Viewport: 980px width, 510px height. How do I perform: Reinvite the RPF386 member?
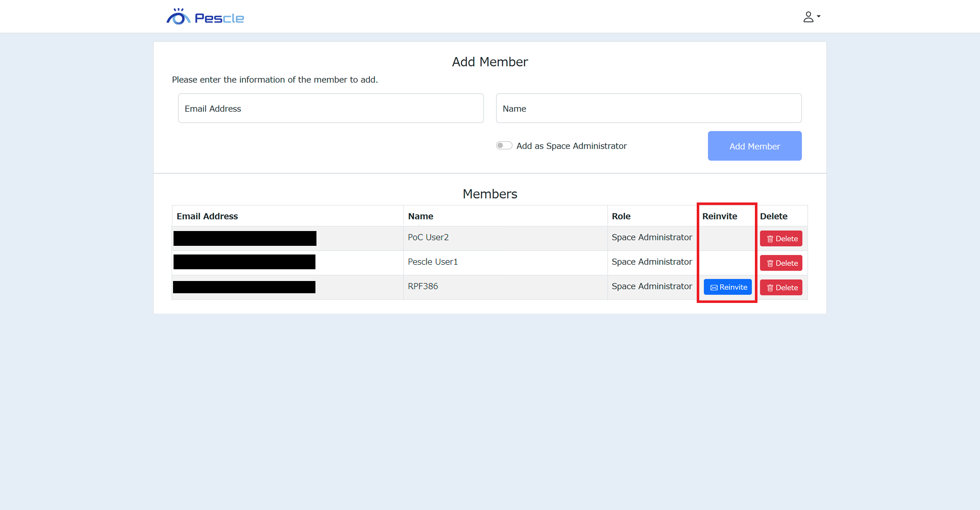(727, 287)
